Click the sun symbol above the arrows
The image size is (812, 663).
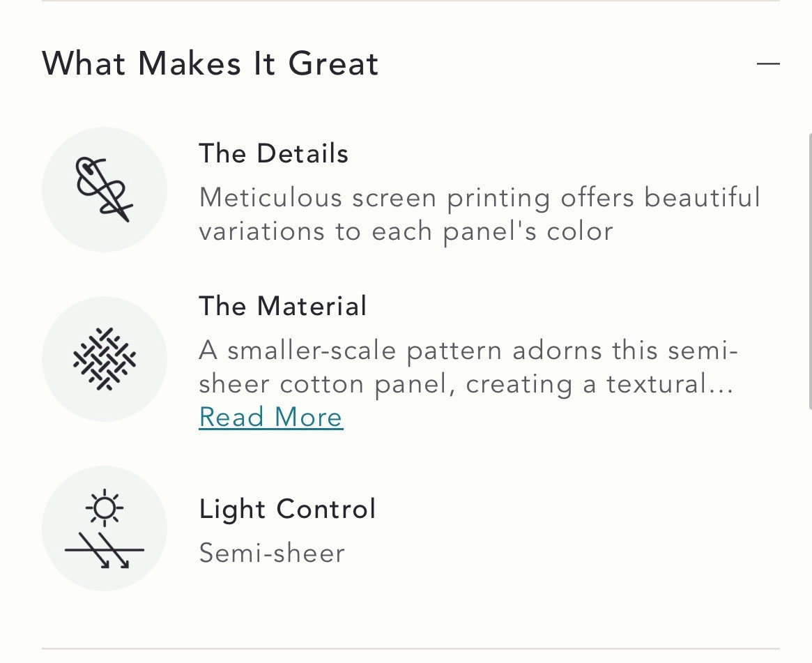(x=105, y=508)
